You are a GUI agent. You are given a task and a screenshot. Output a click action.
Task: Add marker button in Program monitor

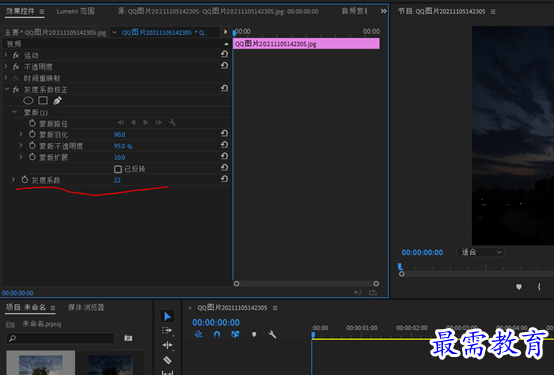tap(519, 287)
